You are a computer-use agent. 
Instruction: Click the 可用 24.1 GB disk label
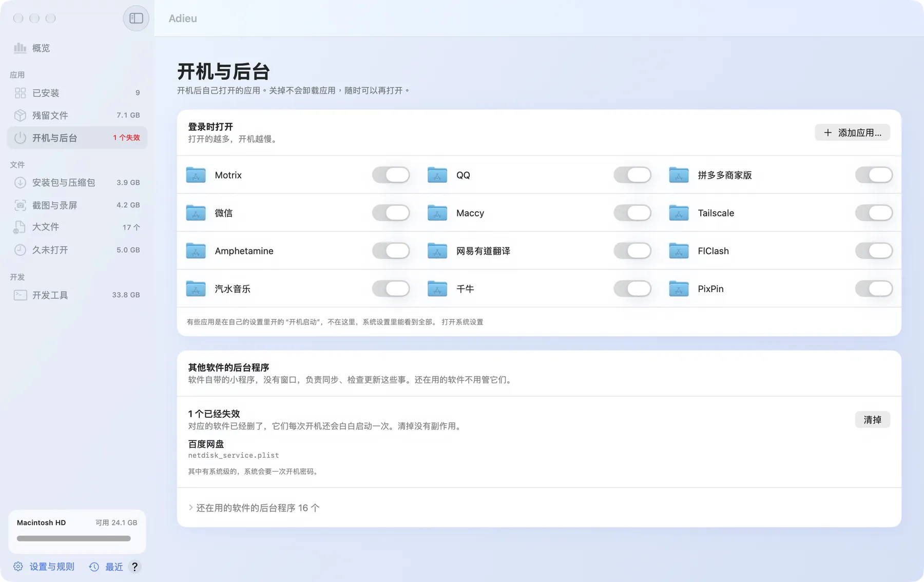tap(116, 522)
